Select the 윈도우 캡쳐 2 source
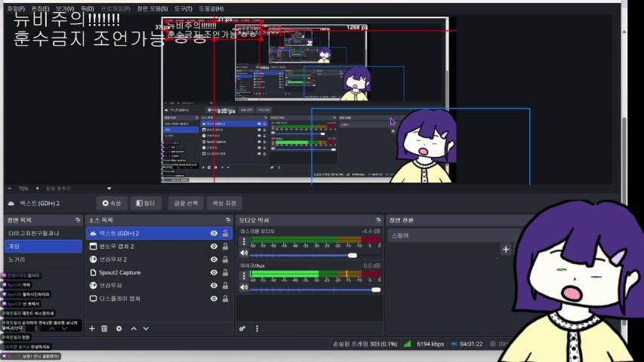 tap(159, 247)
